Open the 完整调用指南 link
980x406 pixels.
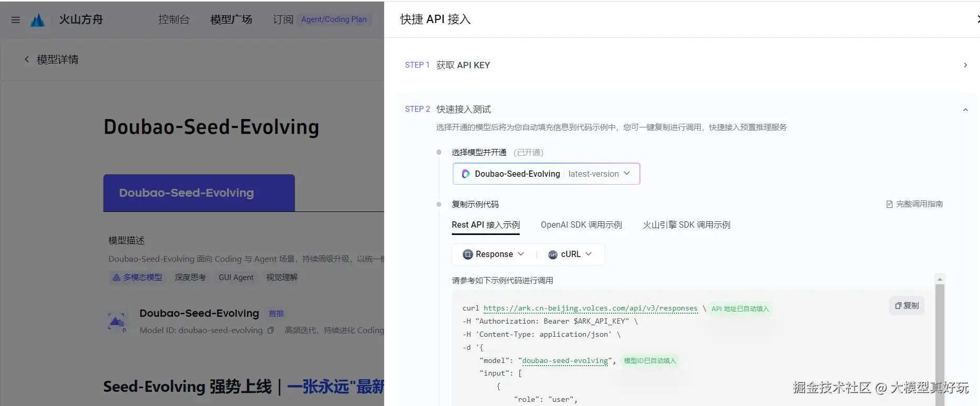tap(919, 204)
